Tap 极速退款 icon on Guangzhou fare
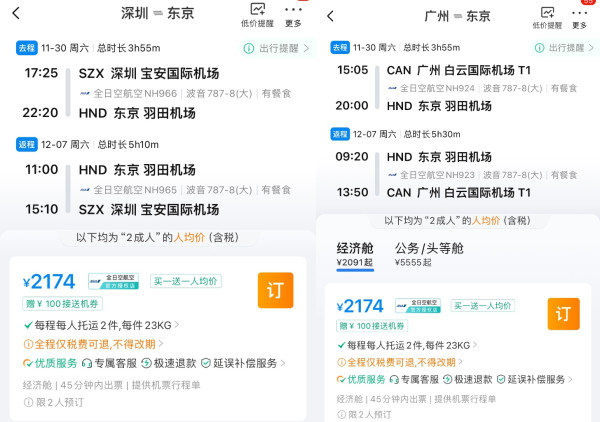Image resolution: width=600 pixels, height=422 pixels. click(x=447, y=380)
